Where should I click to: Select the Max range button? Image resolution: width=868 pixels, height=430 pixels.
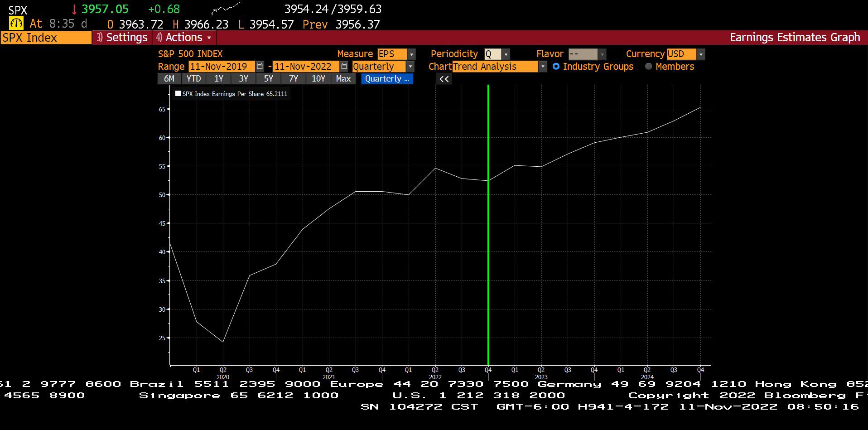(343, 79)
